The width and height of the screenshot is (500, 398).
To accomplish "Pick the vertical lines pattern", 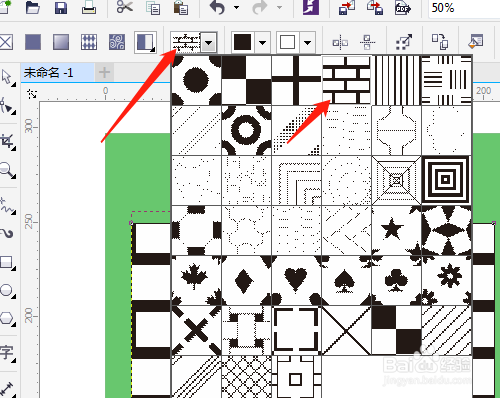I will pos(397,80).
